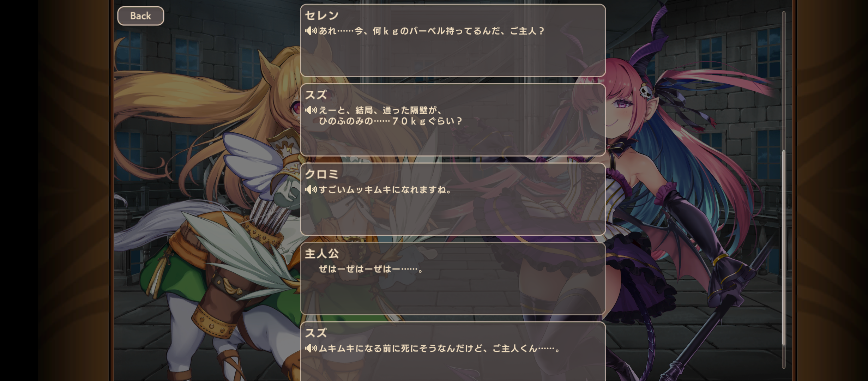Click the line ムキムキになる前に死にそう

tap(439, 349)
